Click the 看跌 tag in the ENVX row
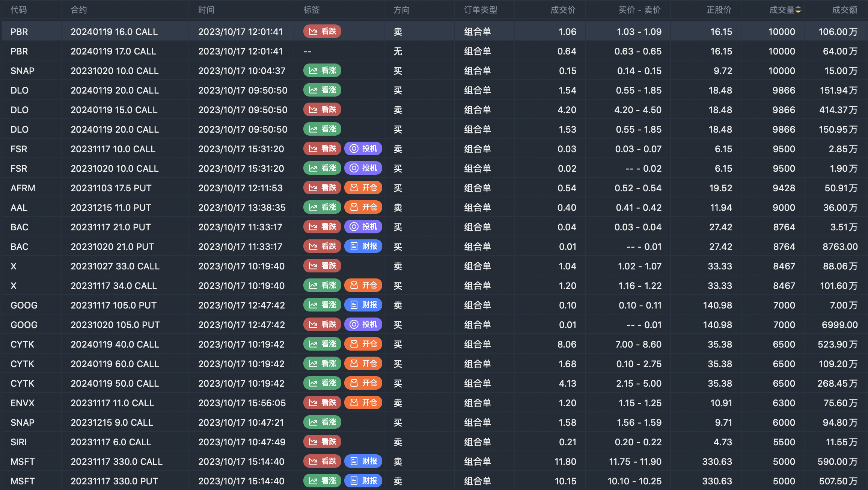Screen dimensions: 868x490 tap(322, 403)
